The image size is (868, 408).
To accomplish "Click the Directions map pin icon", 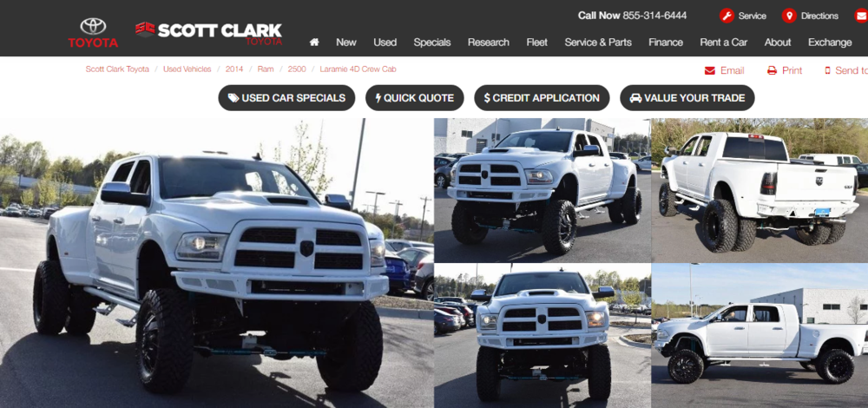I will click(x=789, y=16).
